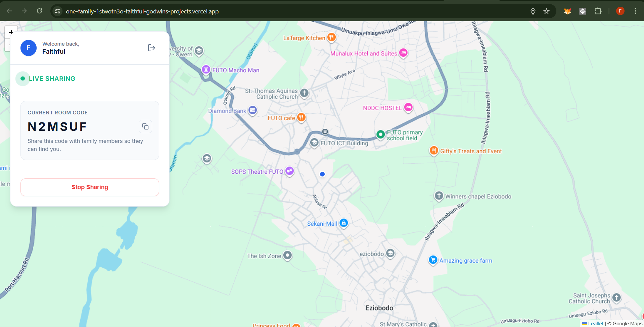644x327 pixels.
Task: Click the Stop Sharing button
Action: tap(90, 187)
